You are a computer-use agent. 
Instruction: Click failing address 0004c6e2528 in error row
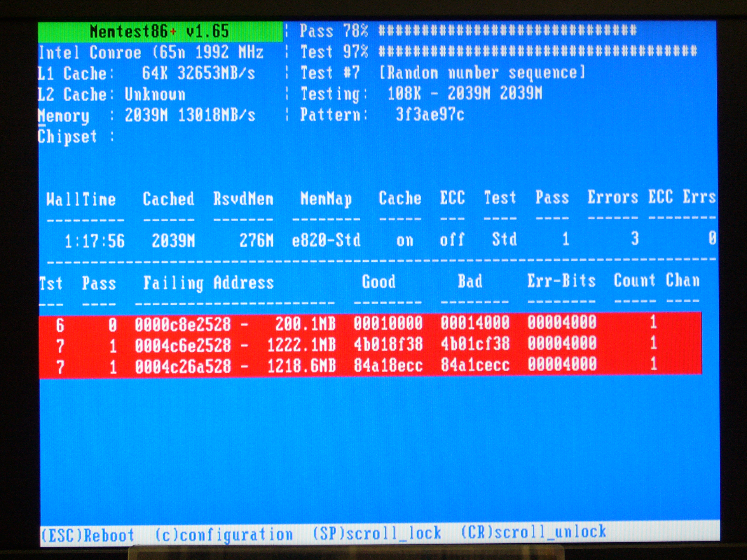click(x=183, y=345)
